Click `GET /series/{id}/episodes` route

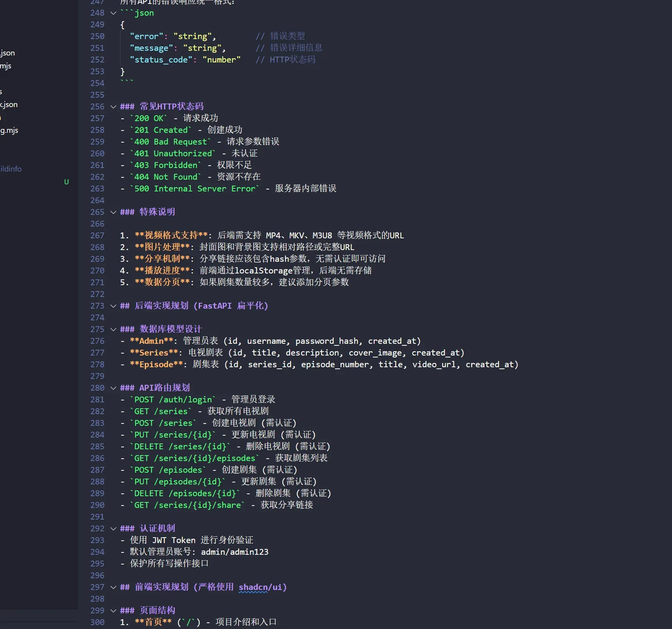pyautogui.click(x=195, y=458)
